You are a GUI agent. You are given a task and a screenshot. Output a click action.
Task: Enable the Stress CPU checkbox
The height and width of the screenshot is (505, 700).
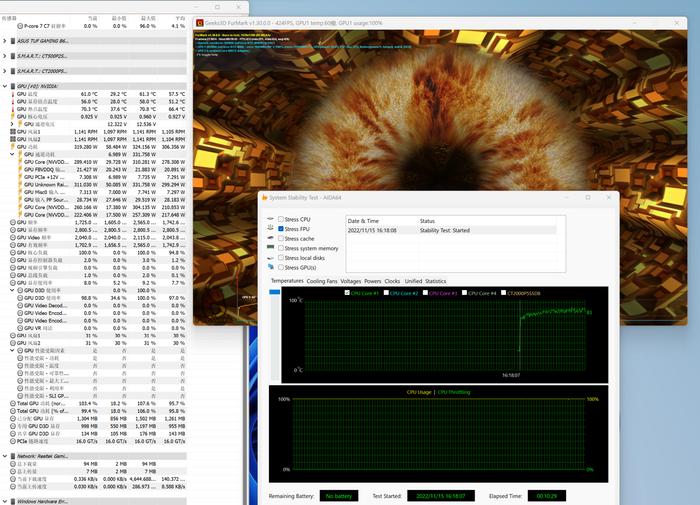pyautogui.click(x=281, y=219)
